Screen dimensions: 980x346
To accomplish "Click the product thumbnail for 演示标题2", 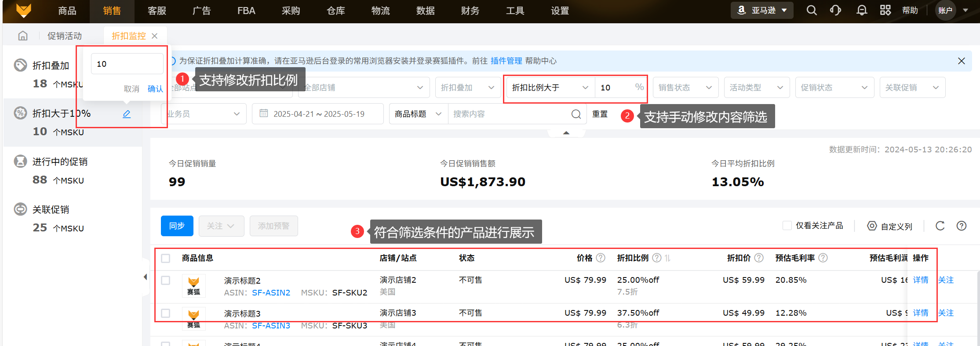I will pyautogui.click(x=194, y=286).
